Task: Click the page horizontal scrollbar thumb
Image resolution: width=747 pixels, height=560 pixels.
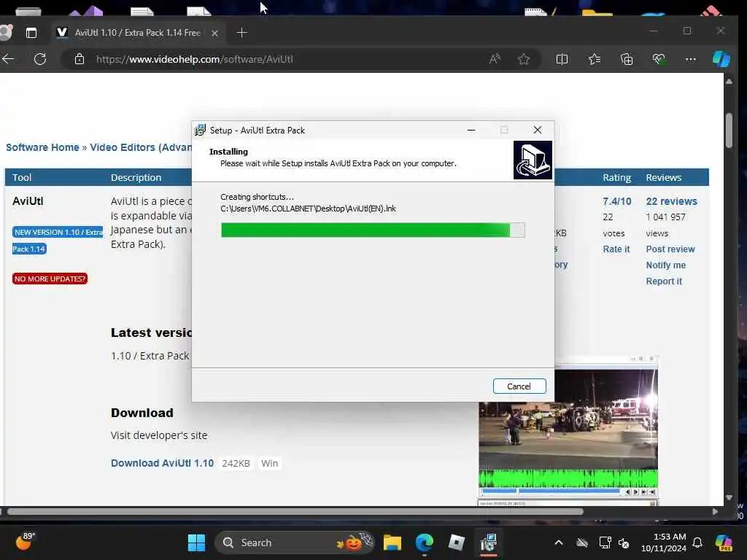Action: pyautogui.click(x=295, y=512)
